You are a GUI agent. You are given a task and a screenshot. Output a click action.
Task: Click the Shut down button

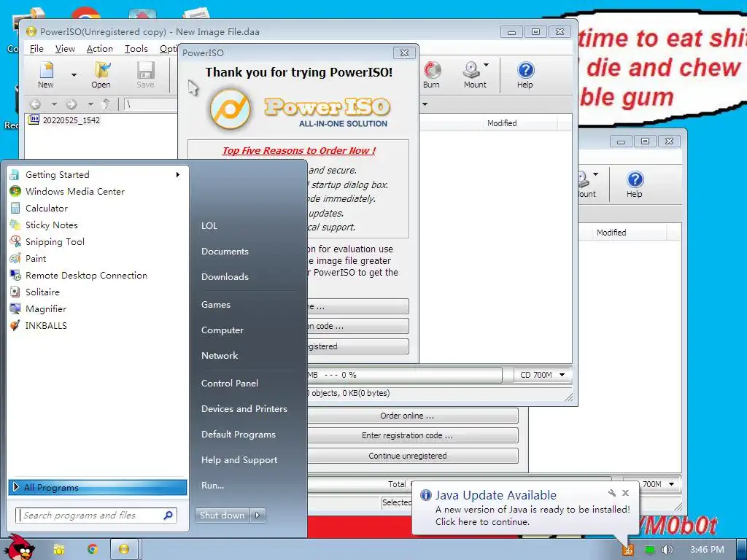tap(222, 516)
